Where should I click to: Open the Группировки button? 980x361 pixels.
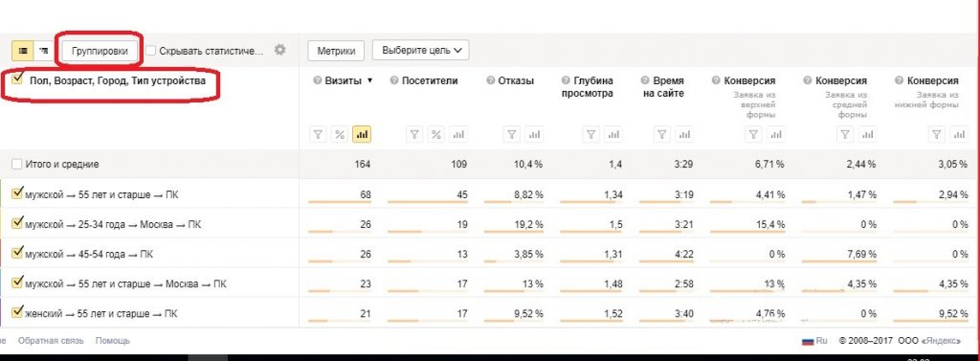(100, 52)
